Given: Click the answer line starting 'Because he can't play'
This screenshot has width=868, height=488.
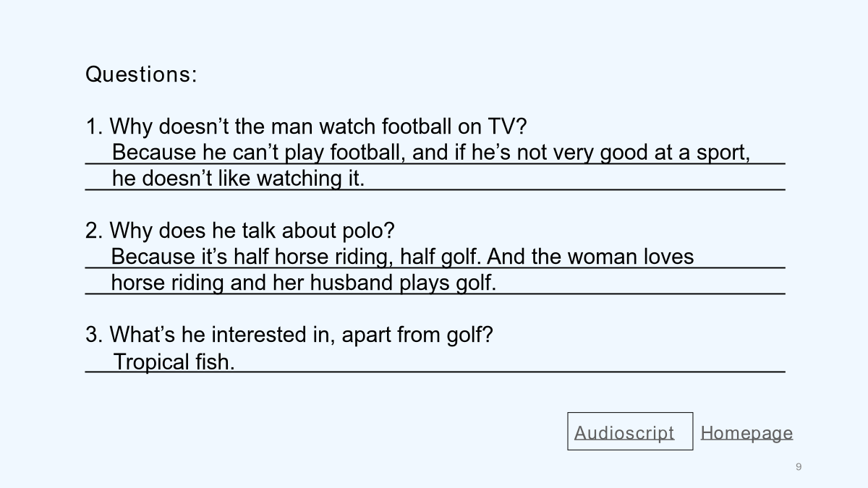Looking at the screenshot, I should (431, 153).
